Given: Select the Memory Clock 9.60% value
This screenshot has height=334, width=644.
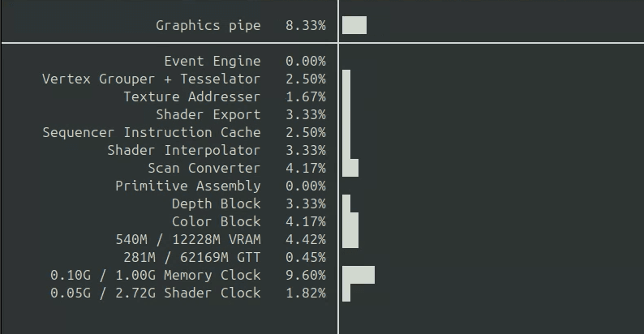Looking at the screenshot, I should (305, 275).
